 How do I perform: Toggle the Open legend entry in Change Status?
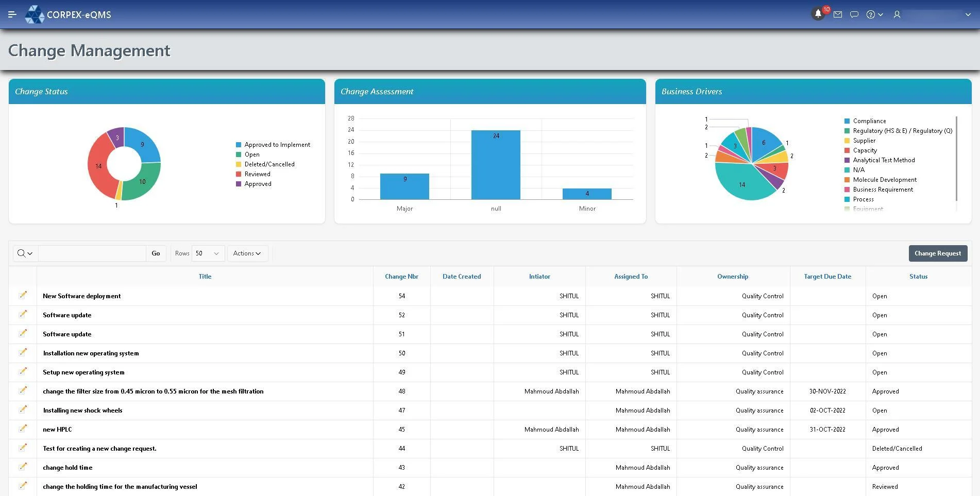pos(251,154)
